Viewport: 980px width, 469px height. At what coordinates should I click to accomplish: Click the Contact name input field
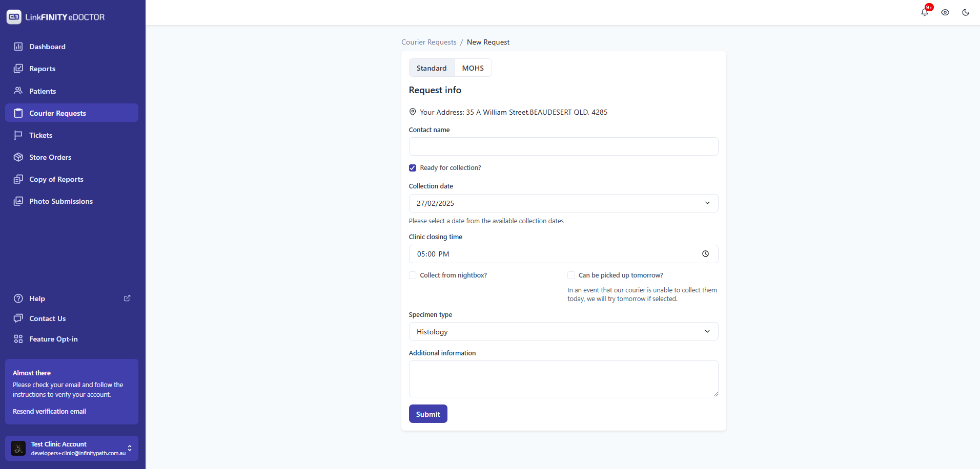tap(563, 146)
